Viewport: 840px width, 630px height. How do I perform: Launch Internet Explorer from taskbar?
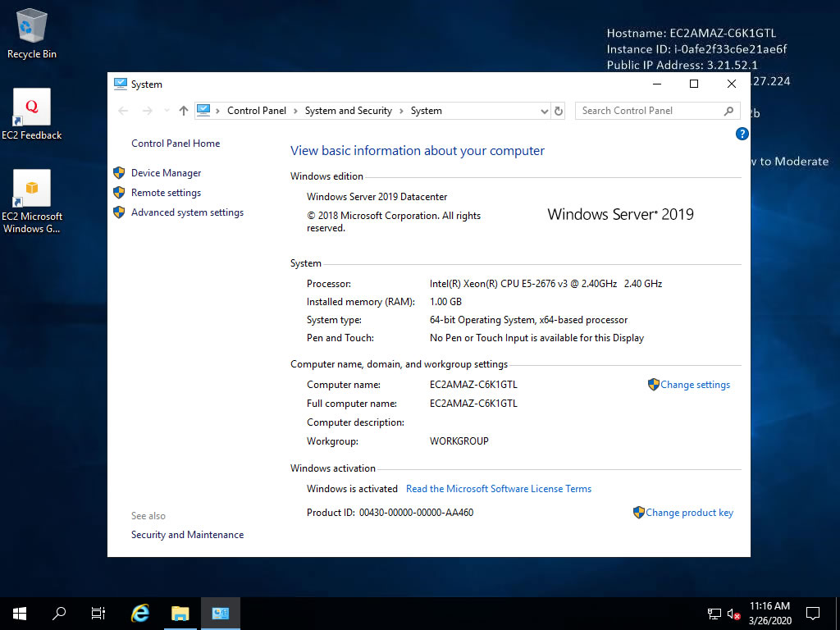[x=140, y=614]
